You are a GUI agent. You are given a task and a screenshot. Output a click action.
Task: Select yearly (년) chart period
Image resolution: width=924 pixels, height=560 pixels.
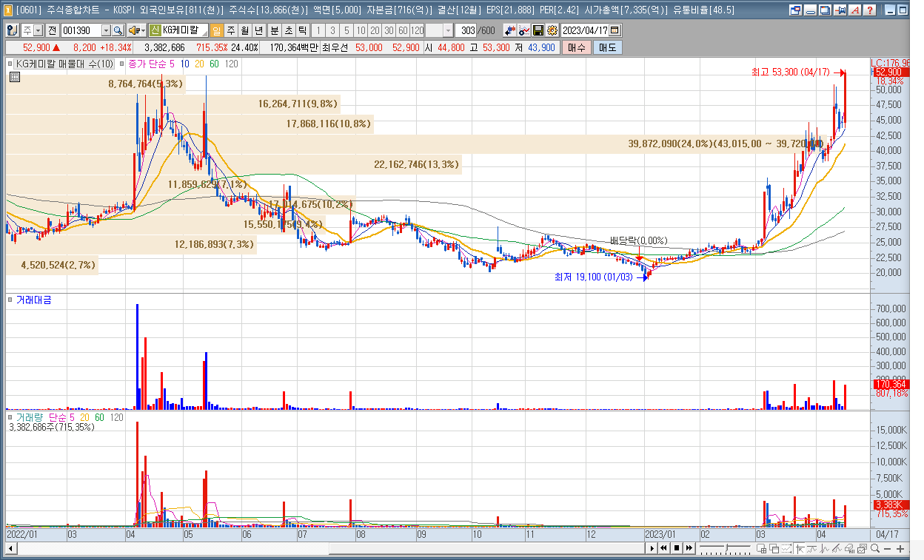258,30
